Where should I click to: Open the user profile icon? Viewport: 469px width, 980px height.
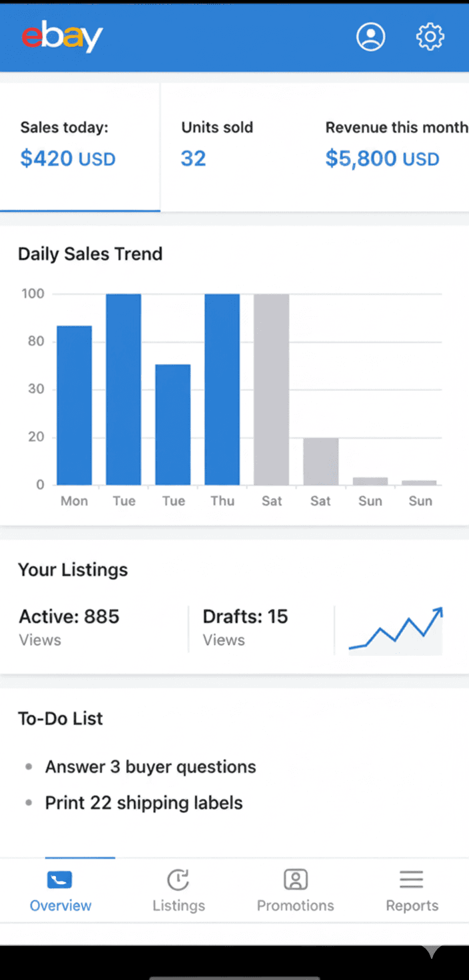pos(370,37)
